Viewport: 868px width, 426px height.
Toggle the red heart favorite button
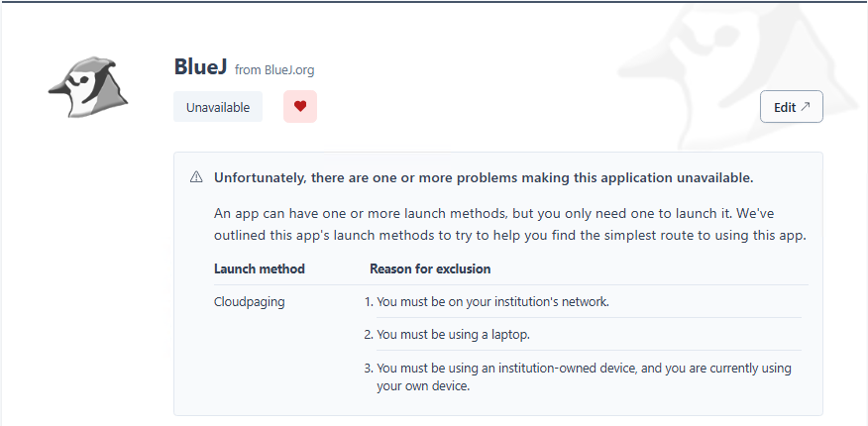pos(299,107)
